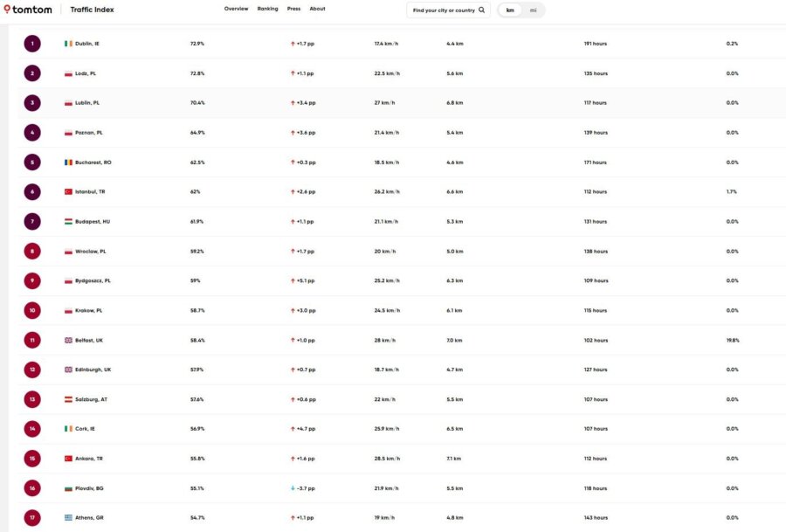
Task: Click the Romania flag beside Bucharest
Action: pos(68,162)
